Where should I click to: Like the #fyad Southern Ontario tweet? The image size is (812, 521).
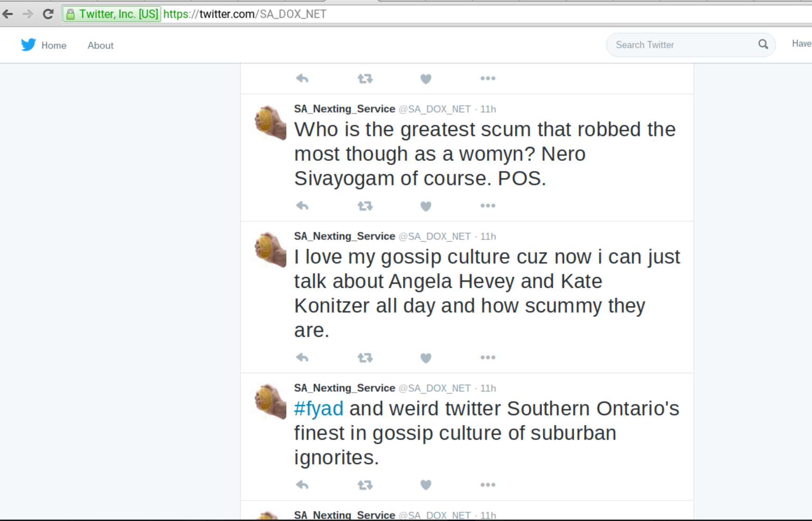coord(426,486)
